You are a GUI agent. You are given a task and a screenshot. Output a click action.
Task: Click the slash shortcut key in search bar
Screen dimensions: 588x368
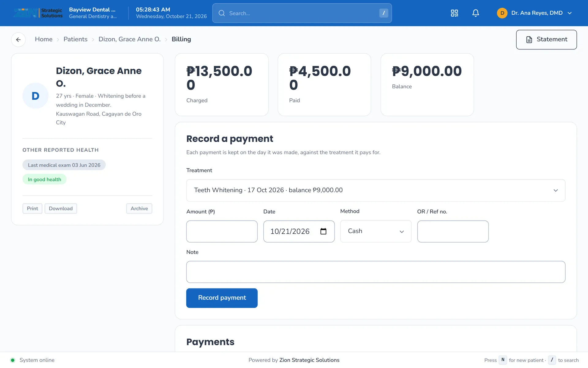tap(383, 13)
